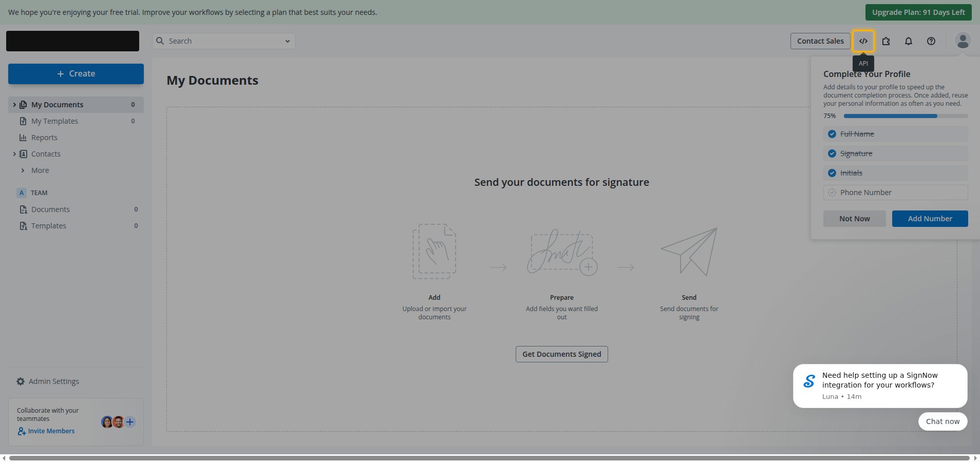Open the notifications bell
This screenshot has height=462, width=980.
tap(909, 41)
